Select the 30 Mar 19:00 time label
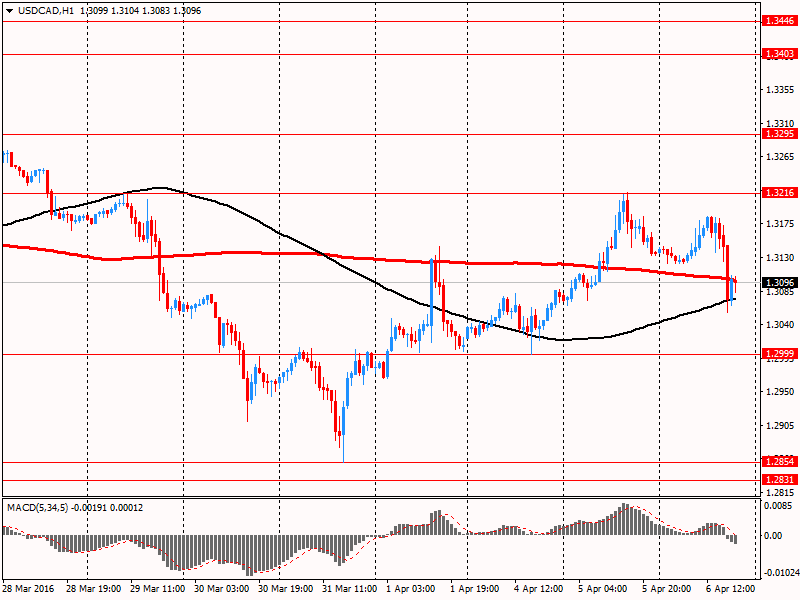The height and width of the screenshot is (600, 800). pos(286,589)
